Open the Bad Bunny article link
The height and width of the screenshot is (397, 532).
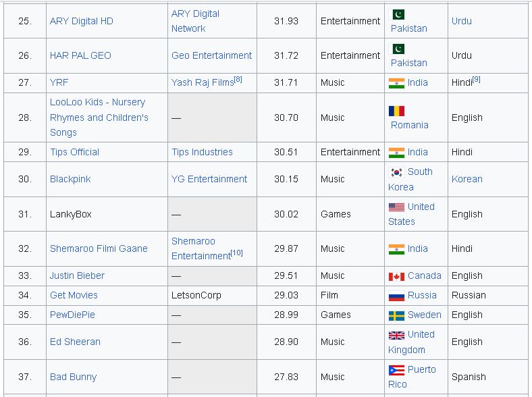(x=73, y=377)
